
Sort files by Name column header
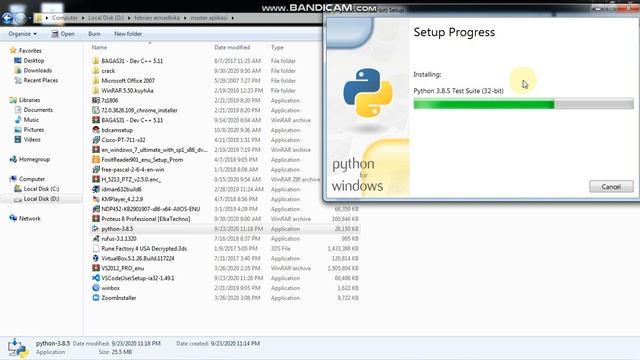tap(99, 47)
